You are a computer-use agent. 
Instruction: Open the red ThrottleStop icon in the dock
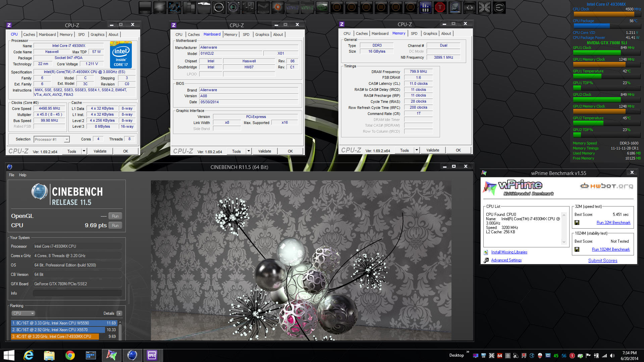440,7
